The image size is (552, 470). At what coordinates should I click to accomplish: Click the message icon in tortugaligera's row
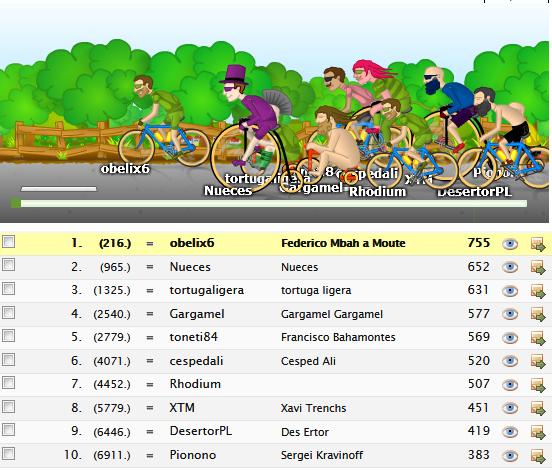pos(538,291)
